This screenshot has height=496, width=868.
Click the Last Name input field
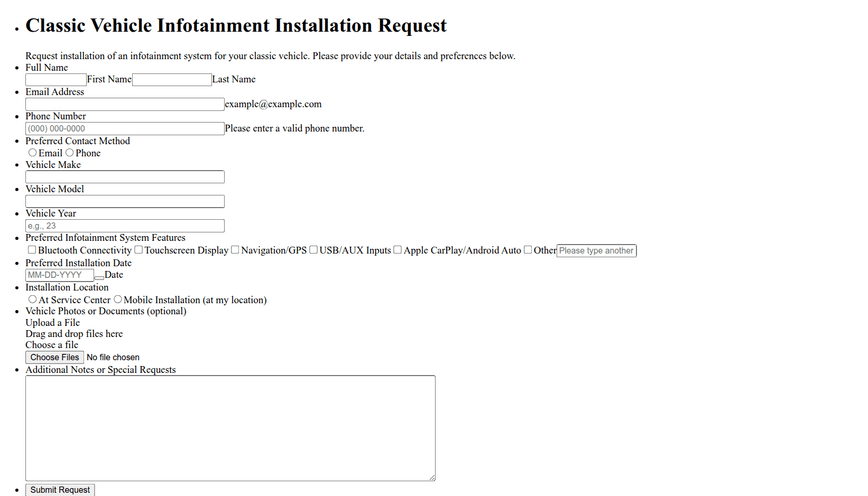point(172,80)
